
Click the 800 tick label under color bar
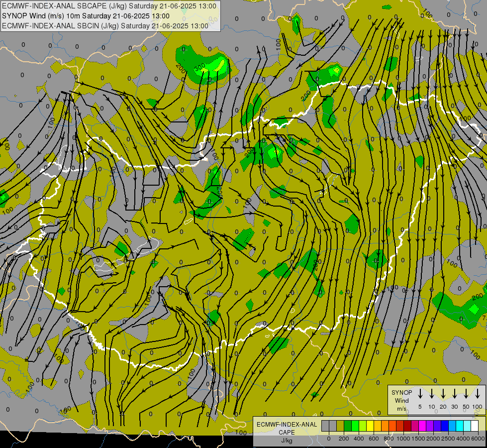click(389, 439)
